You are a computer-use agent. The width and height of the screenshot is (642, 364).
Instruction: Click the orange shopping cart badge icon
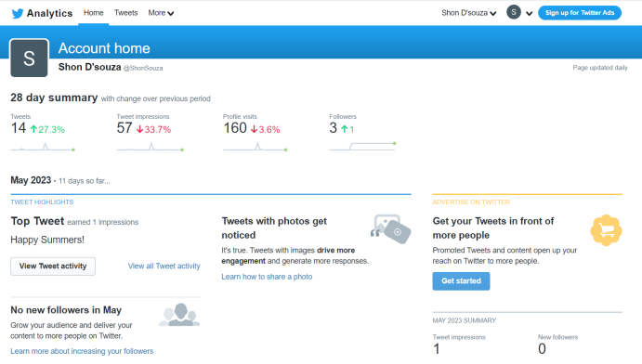pyautogui.click(x=607, y=230)
